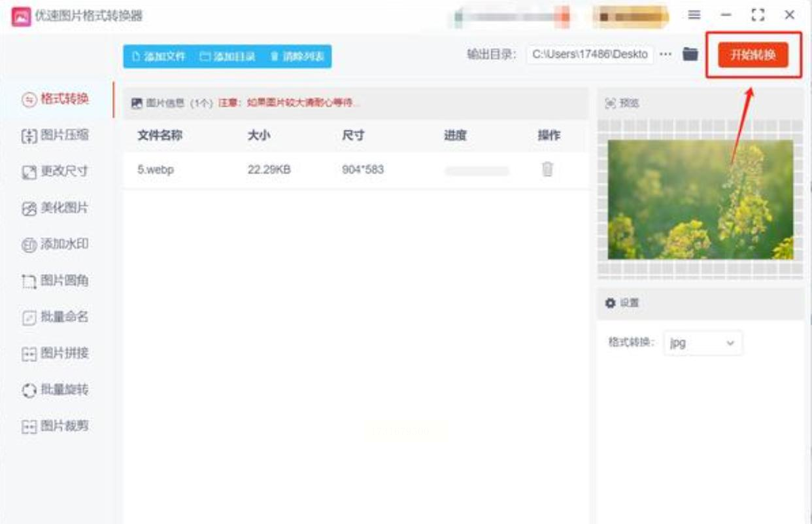Open output folder with folder icon

click(x=690, y=54)
